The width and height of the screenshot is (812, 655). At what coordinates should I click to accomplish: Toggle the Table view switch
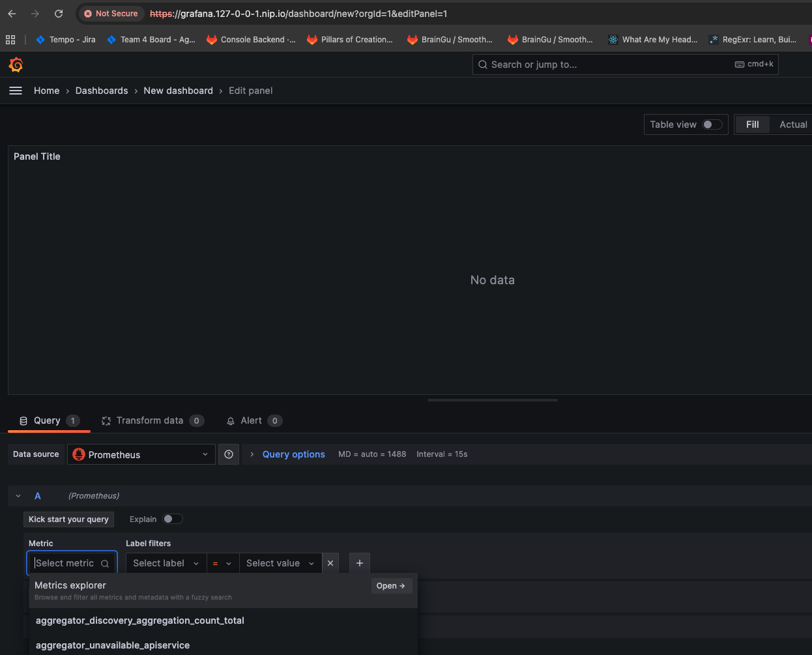(x=712, y=124)
